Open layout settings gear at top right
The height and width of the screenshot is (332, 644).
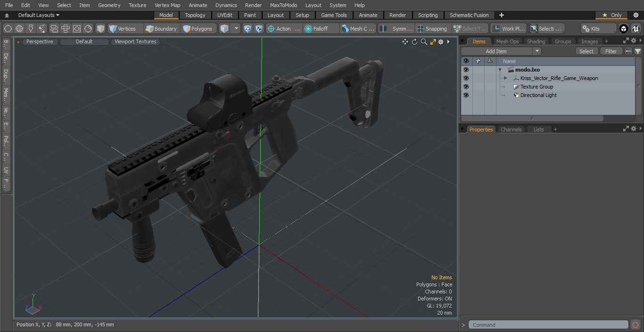[x=636, y=15]
